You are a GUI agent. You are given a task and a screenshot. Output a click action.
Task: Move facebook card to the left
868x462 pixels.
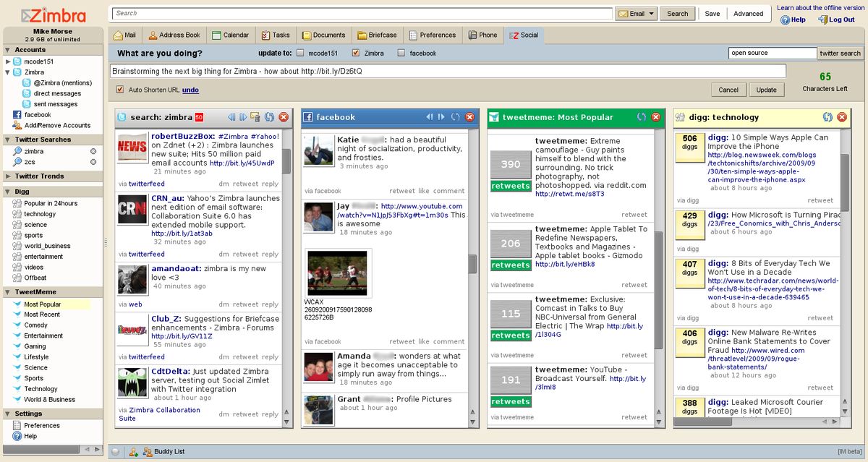tap(430, 117)
